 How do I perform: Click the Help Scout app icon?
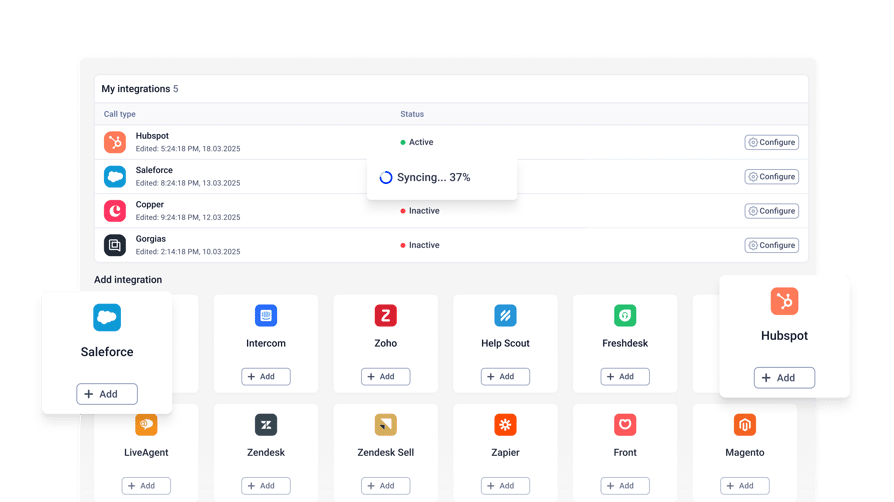tap(505, 315)
